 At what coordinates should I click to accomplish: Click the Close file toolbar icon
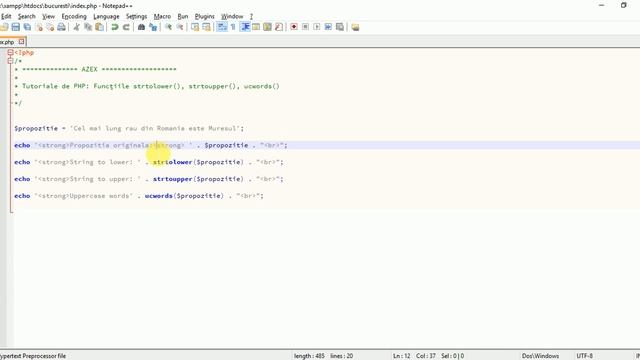click(x=39, y=27)
